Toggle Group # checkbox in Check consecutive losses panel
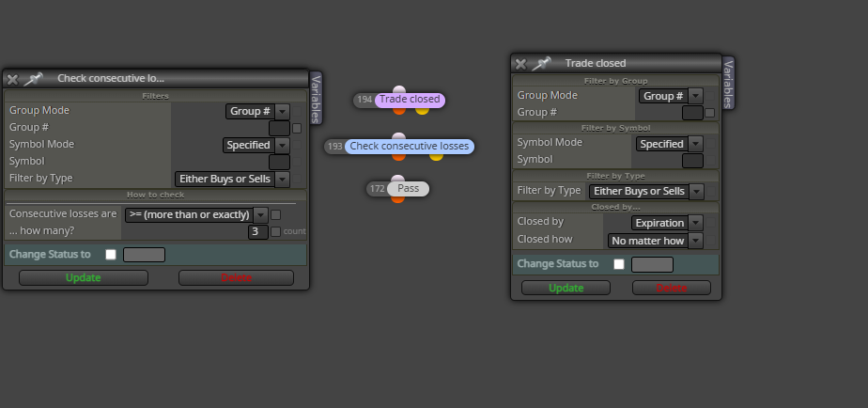The image size is (868, 408). (297, 129)
